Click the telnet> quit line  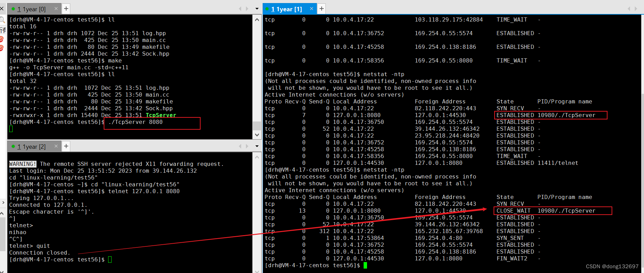click(x=29, y=246)
